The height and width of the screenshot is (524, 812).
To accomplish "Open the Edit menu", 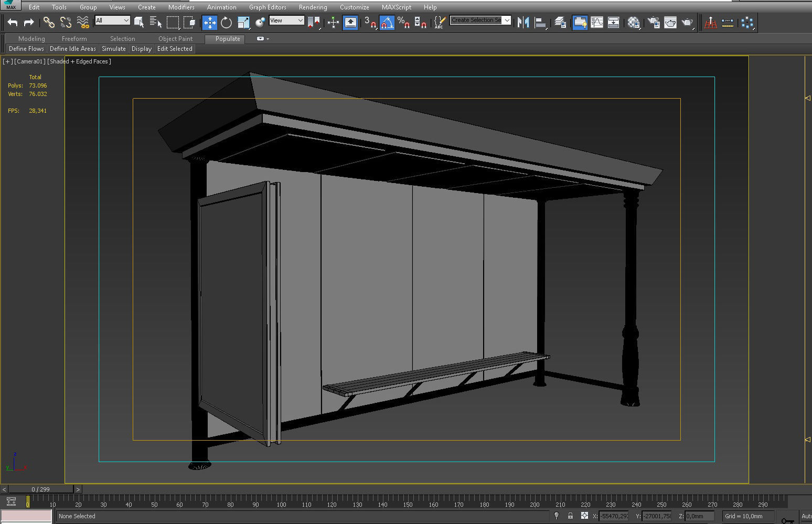I will point(34,7).
